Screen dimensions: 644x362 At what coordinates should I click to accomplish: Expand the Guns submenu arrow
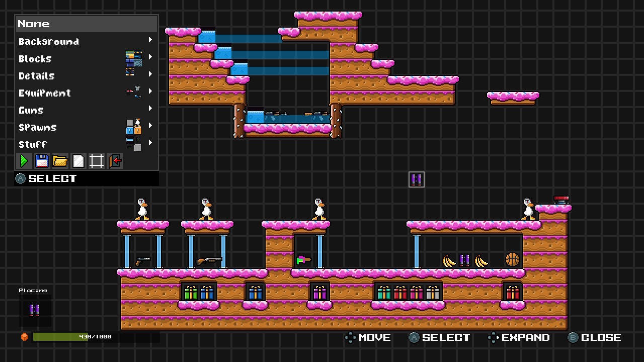point(150,109)
